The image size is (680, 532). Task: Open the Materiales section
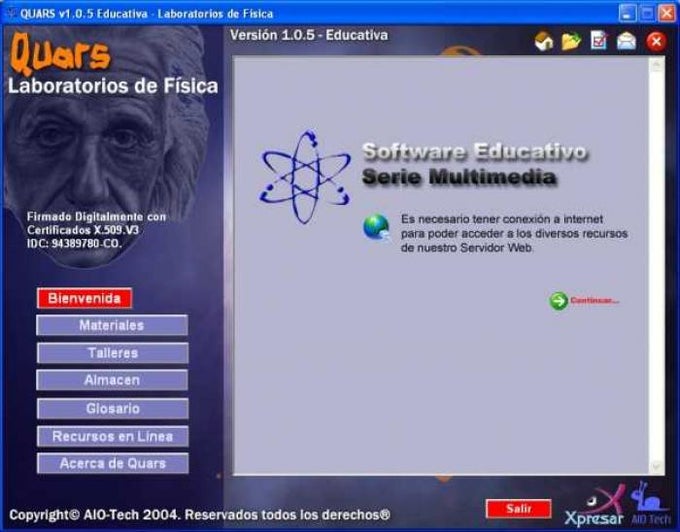coord(112,325)
